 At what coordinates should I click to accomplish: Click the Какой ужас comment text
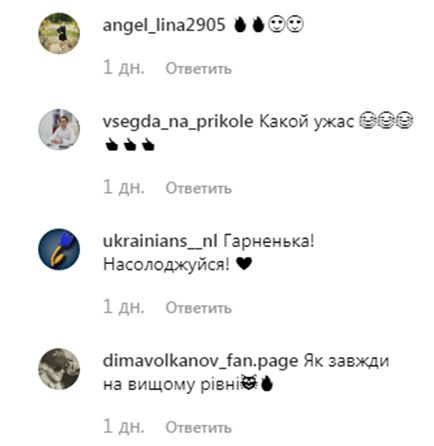click(x=306, y=122)
